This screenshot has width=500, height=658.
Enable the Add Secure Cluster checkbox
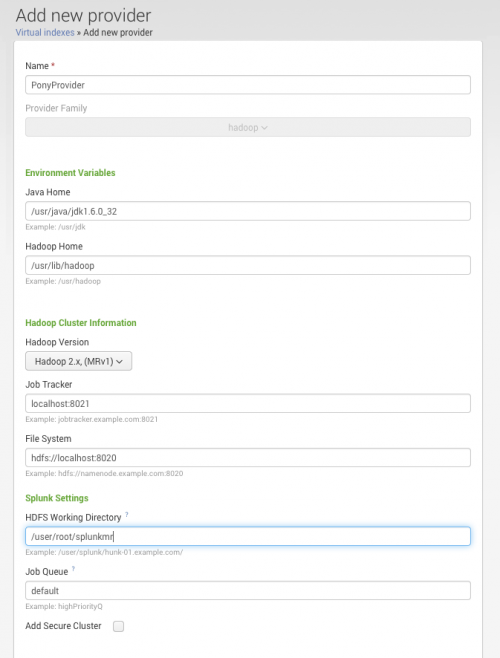pyautogui.click(x=118, y=626)
